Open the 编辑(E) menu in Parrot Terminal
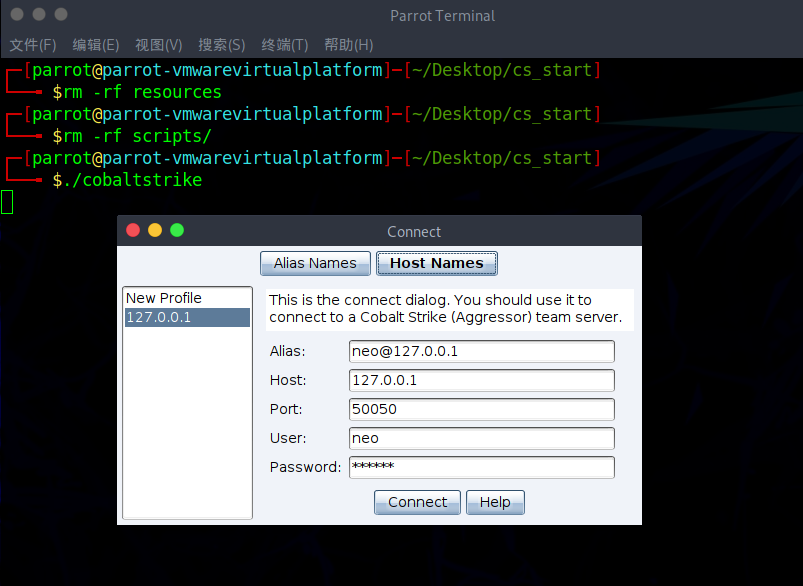Image resolution: width=803 pixels, height=586 pixels. [x=96, y=45]
